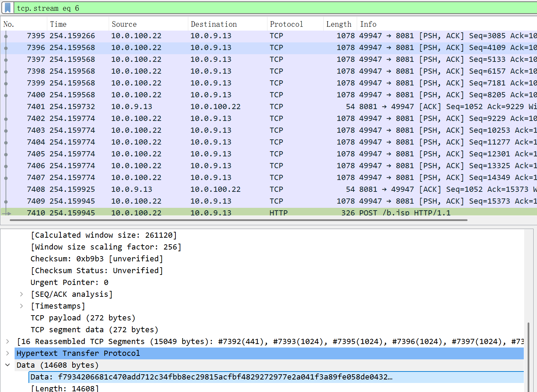Select packet 7399 with Seq=7181
Viewport: 537px width, 392px height.
[x=269, y=83]
